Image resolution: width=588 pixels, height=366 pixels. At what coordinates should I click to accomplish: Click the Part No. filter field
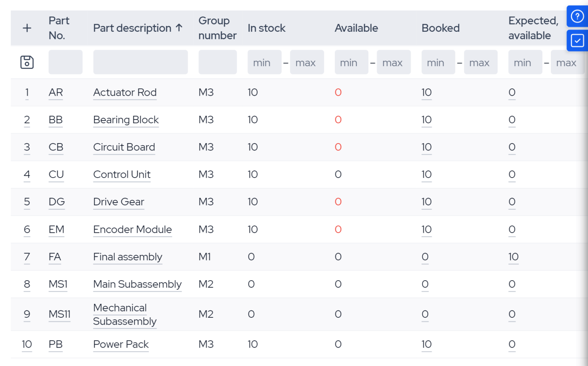pyautogui.click(x=65, y=62)
